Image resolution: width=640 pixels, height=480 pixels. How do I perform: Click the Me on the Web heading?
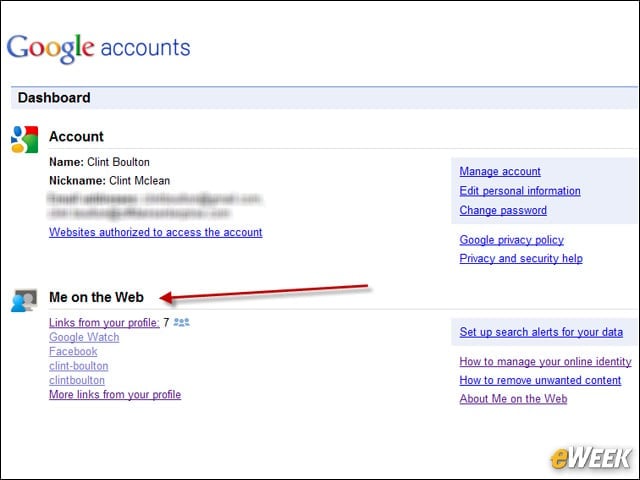(x=96, y=297)
